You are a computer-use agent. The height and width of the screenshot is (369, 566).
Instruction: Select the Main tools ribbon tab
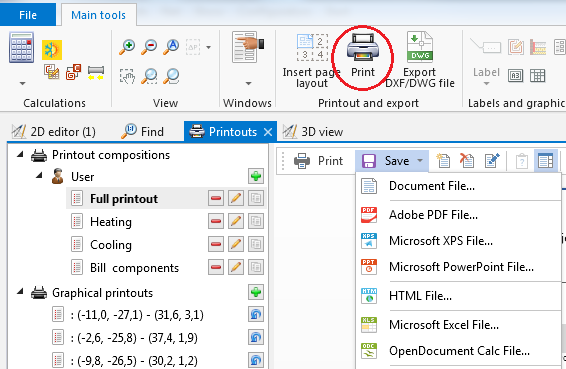tap(98, 15)
